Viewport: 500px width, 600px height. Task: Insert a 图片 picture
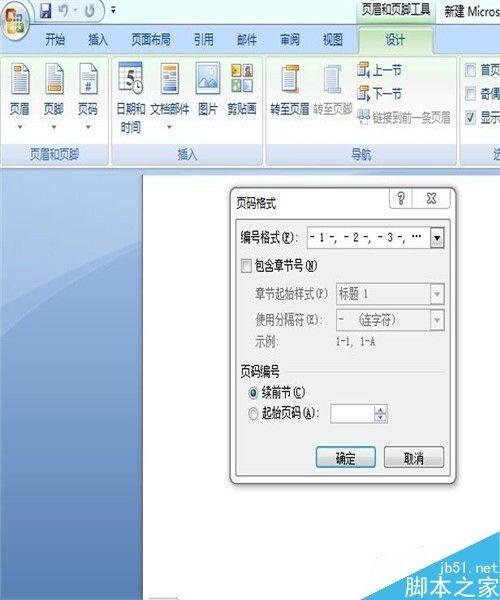tap(208, 90)
